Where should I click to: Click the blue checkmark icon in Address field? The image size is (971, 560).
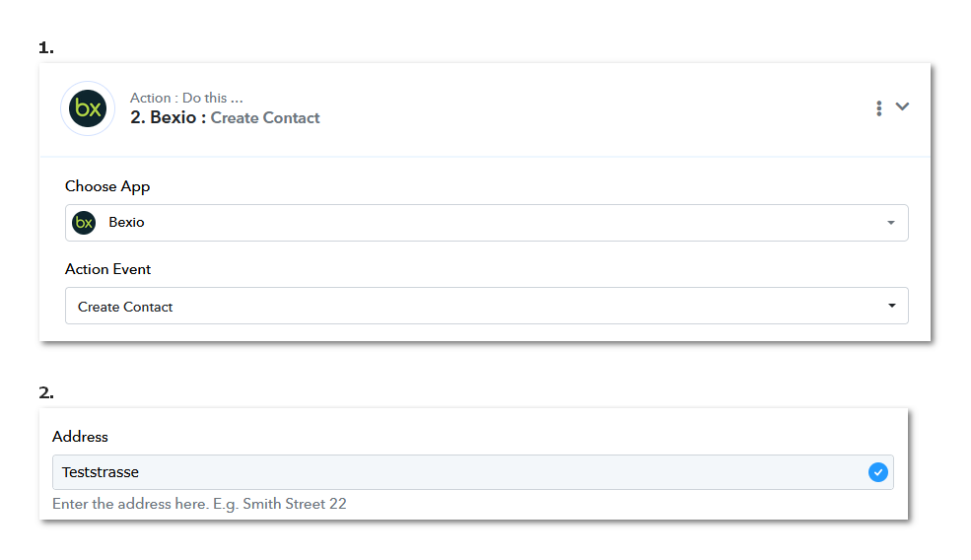pyautogui.click(x=877, y=472)
